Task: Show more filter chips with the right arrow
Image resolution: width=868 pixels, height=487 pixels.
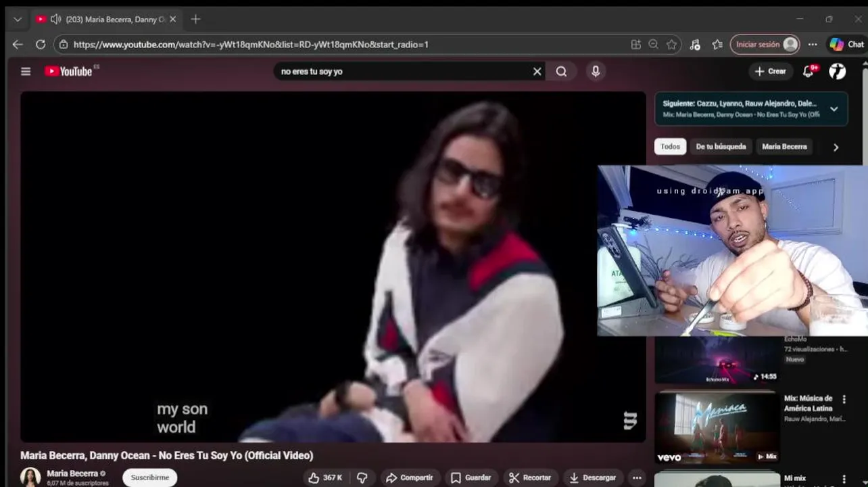Action: [836, 147]
